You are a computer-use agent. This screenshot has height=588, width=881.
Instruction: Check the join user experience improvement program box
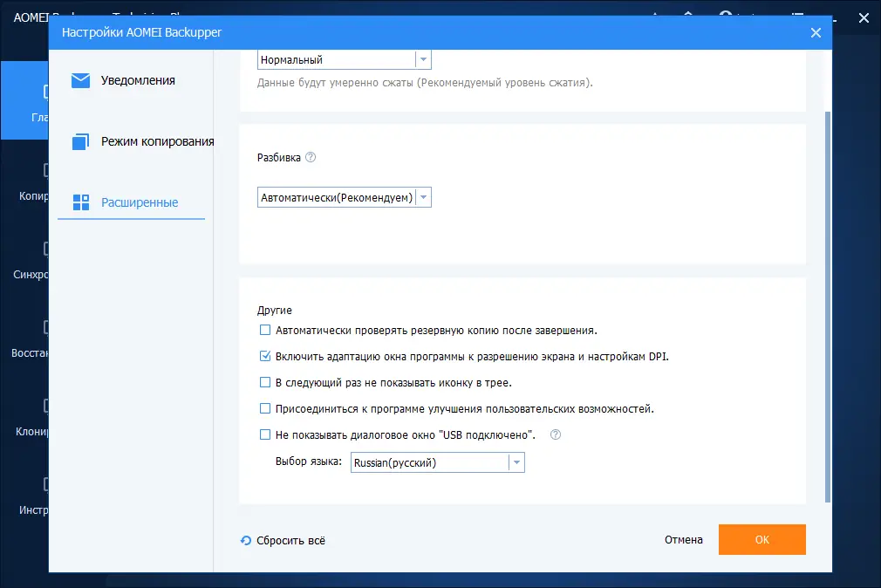coord(265,408)
